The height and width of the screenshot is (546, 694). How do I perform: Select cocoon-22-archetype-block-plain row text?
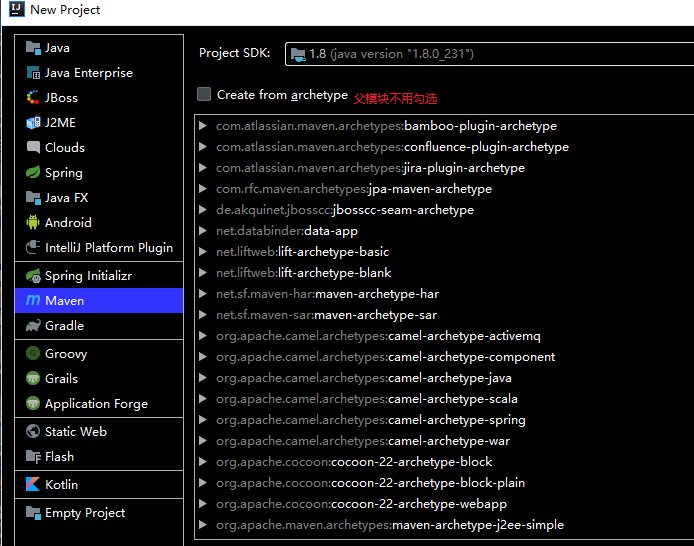[x=370, y=483]
